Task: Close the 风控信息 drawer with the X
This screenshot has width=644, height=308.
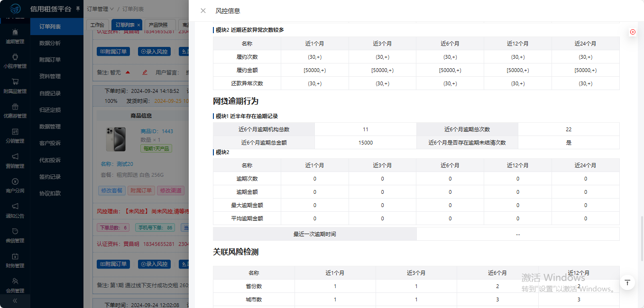Action: coord(203,11)
